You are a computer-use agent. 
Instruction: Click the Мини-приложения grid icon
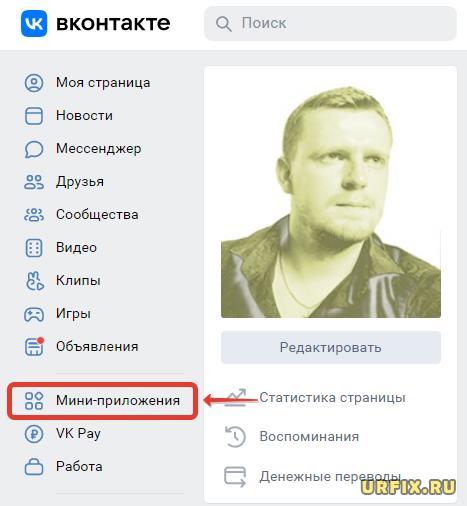click(x=34, y=400)
